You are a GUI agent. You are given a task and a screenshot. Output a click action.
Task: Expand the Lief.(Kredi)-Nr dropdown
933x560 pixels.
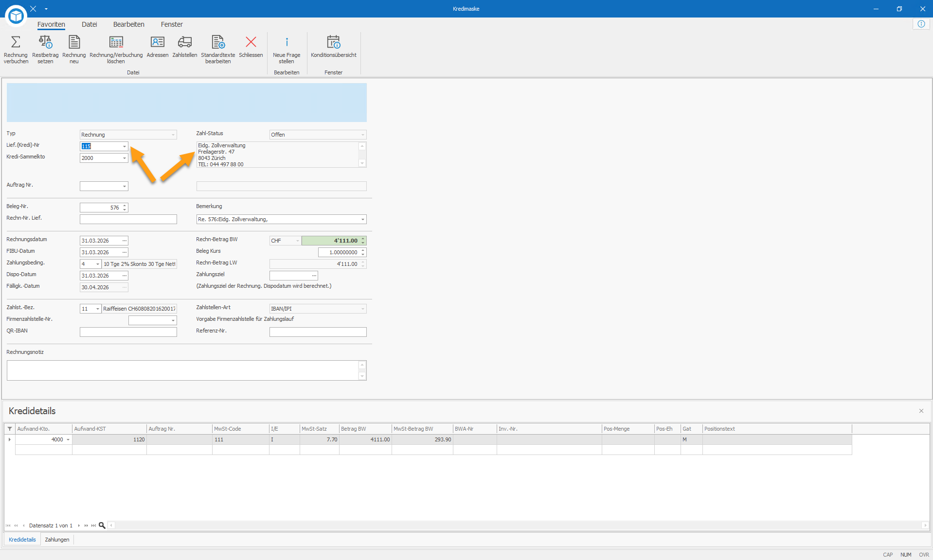tap(124, 146)
